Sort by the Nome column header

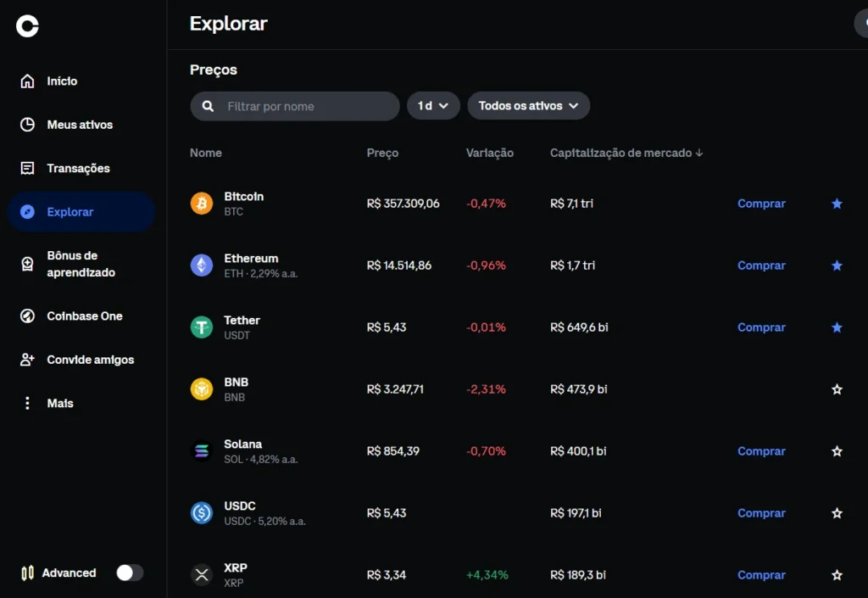pos(206,153)
